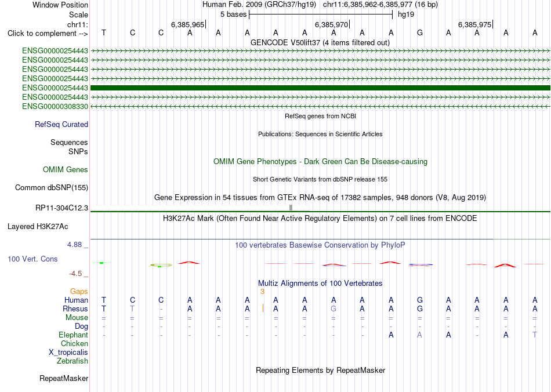551x392 pixels.
Task: Click the RepeatMasker track label
Action: (x=64, y=378)
